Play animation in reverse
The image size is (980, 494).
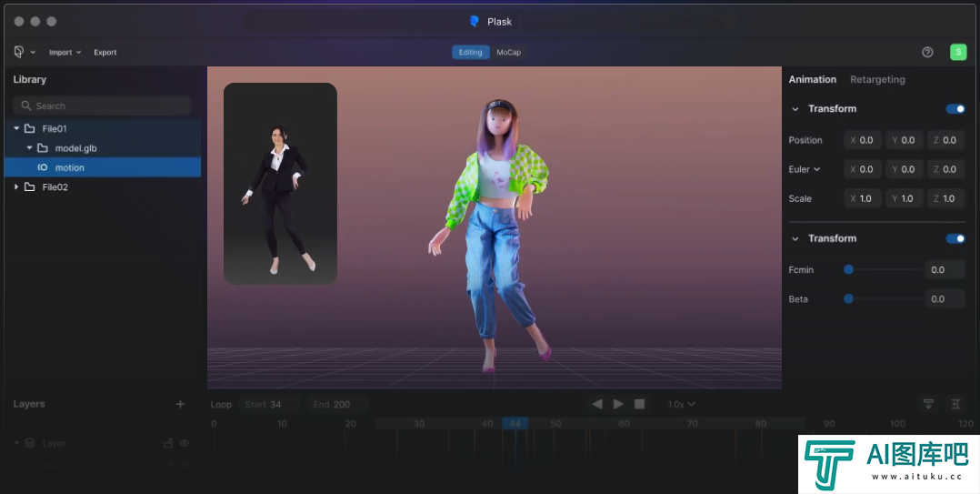(x=597, y=404)
